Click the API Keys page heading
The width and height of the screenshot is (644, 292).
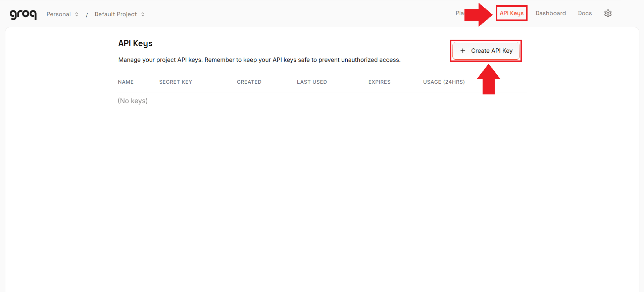[x=135, y=43]
